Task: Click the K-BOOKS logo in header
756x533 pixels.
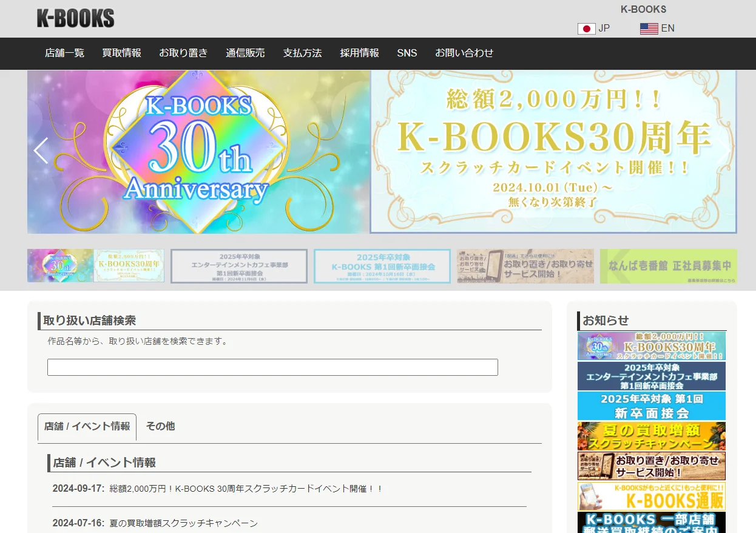Action: point(76,18)
